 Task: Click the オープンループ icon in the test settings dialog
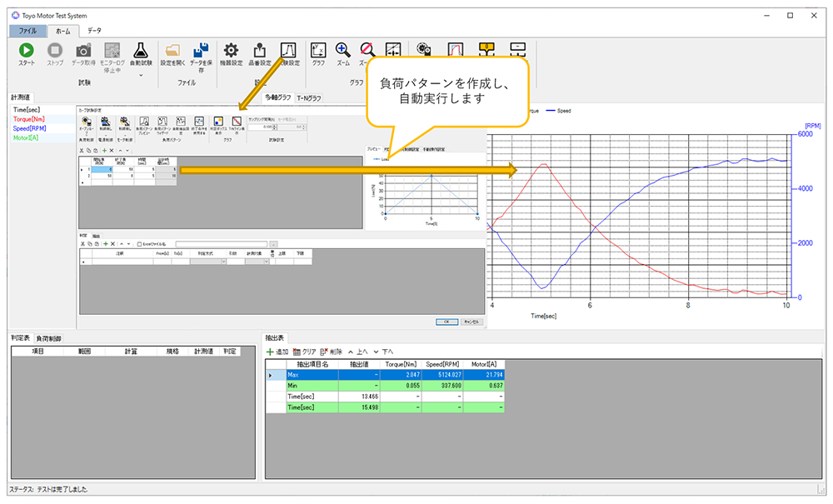pos(86,122)
